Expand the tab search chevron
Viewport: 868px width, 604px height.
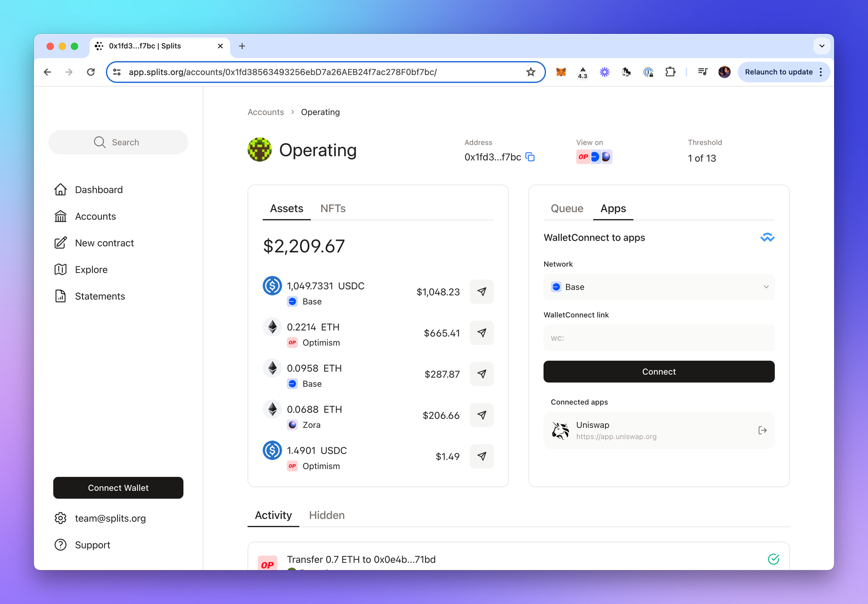tap(822, 46)
